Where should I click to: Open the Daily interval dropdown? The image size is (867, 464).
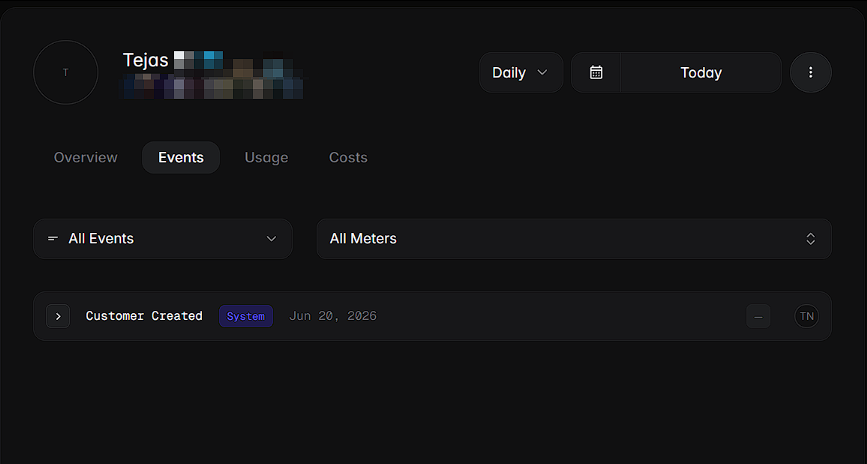point(521,72)
